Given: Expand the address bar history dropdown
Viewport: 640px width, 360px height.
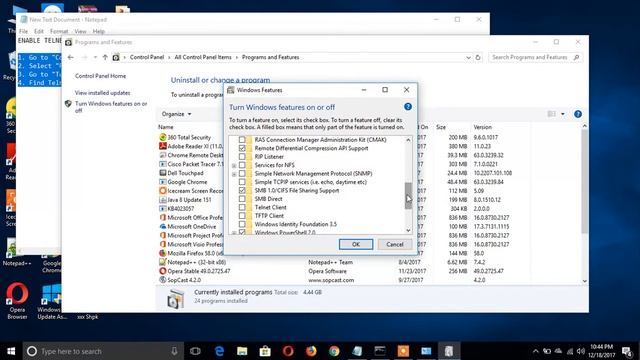Looking at the screenshot, I should (468, 58).
